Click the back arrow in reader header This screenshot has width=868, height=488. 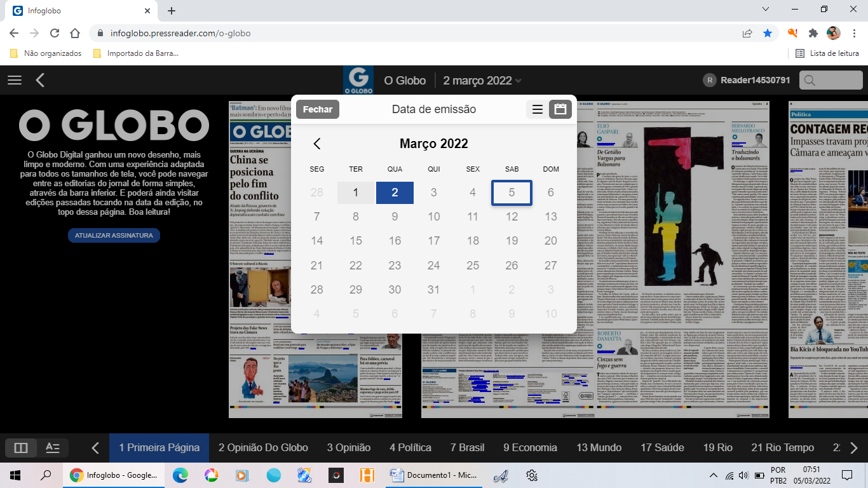(x=40, y=80)
